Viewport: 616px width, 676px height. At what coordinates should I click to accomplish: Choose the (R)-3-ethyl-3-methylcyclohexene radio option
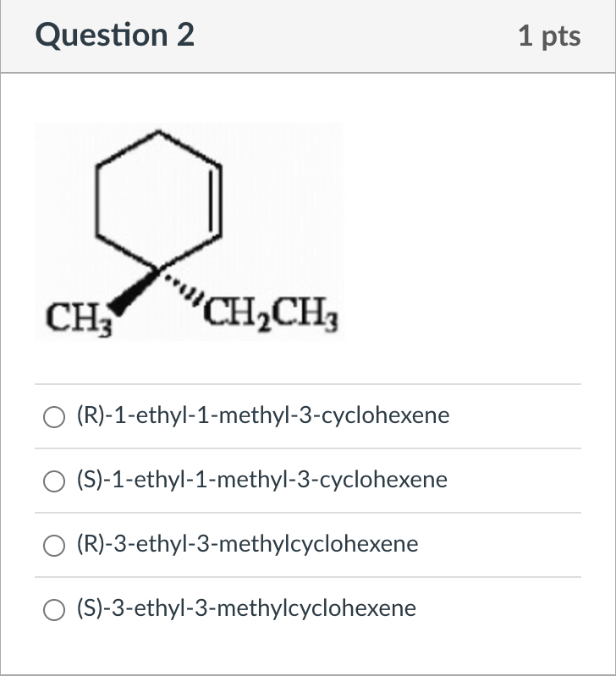(54, 546)
